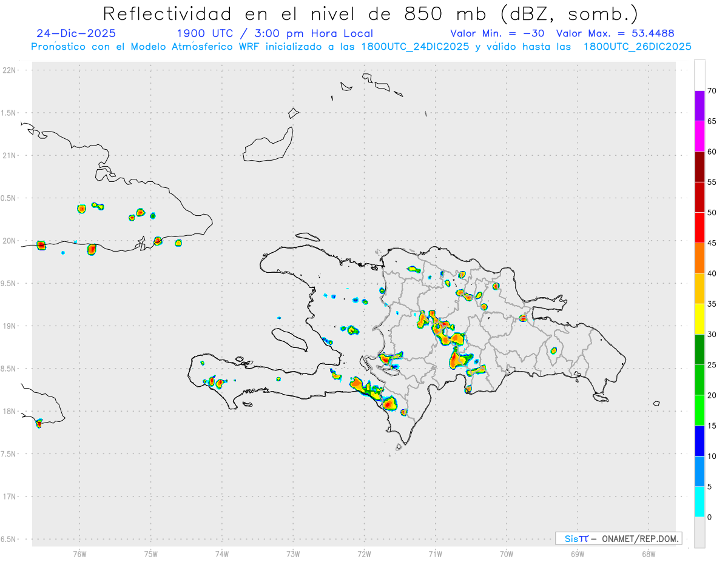728x562 pixels.
Task: Click the 'Valor Max. = 53.4488' text
Action: point(615,33)
